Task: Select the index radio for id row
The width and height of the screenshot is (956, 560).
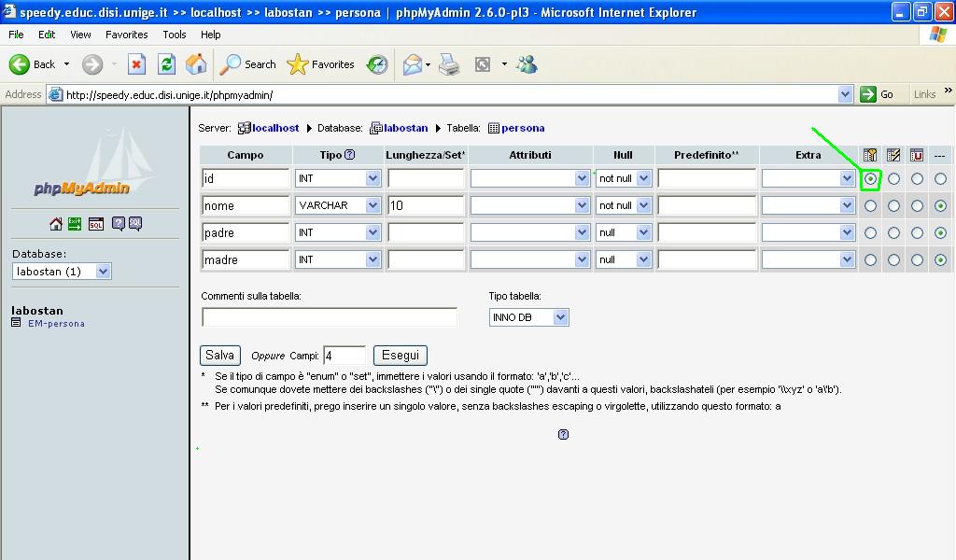Action: tap(893, 178)
